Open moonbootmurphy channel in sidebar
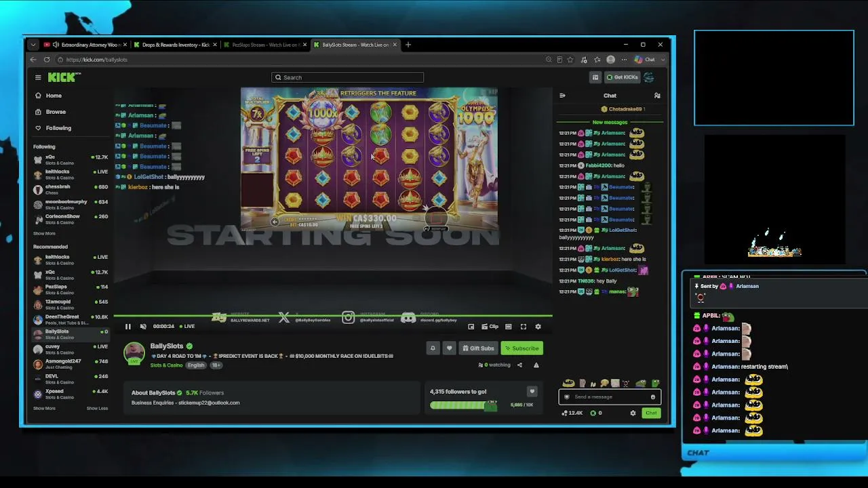 pyautogui.click(x=71, y=204)
